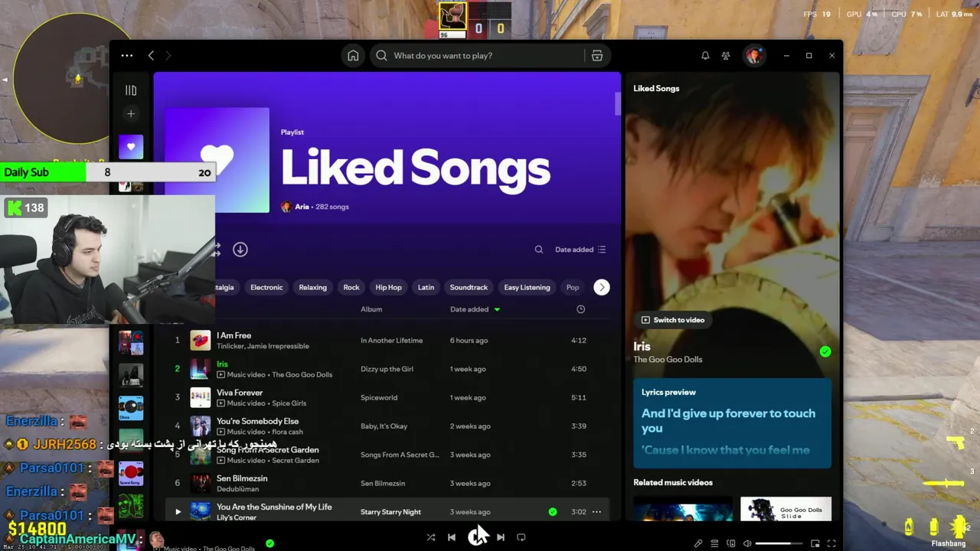Screen dimensions: 980x551
Task: Remove Sunshine of My Life from liked songs
Action: point(553,511)
